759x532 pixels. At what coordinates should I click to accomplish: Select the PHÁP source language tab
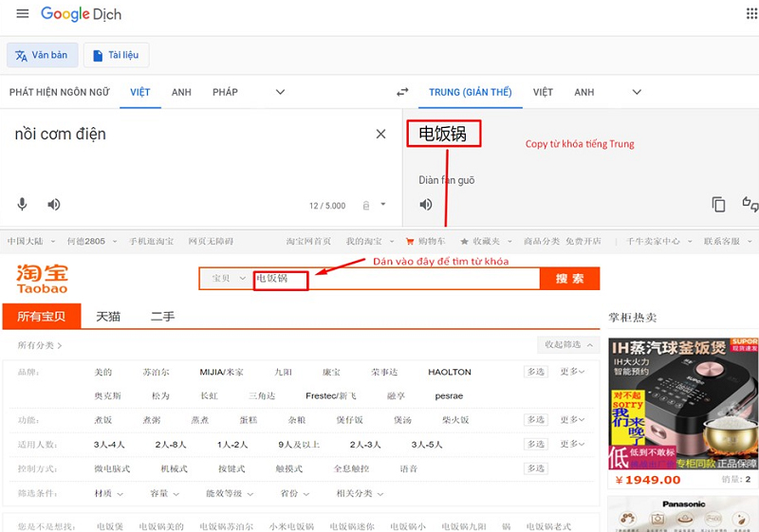tap(225, 92)
